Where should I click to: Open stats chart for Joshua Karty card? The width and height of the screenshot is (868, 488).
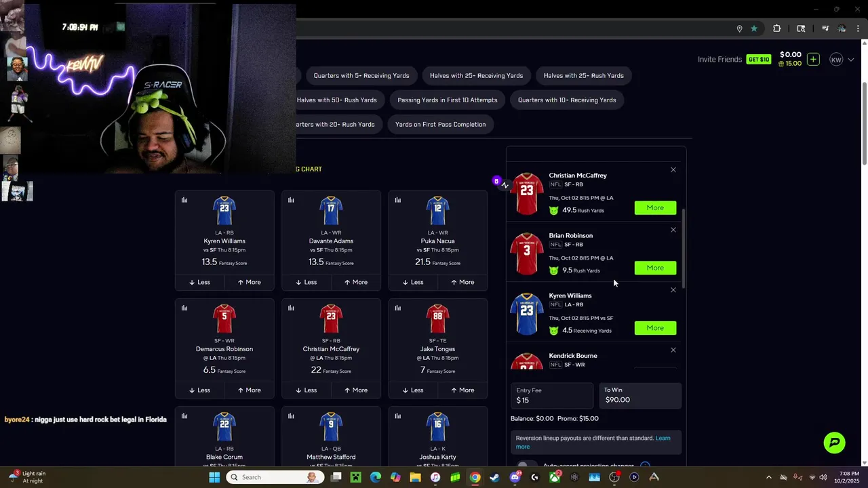[x=397, y=415]
